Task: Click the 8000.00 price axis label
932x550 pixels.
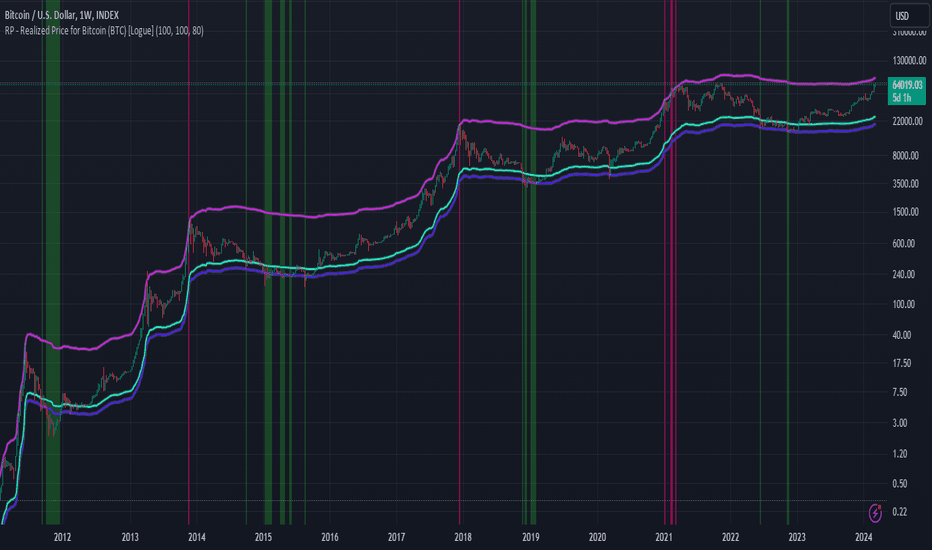Action: tap(905, 156)
